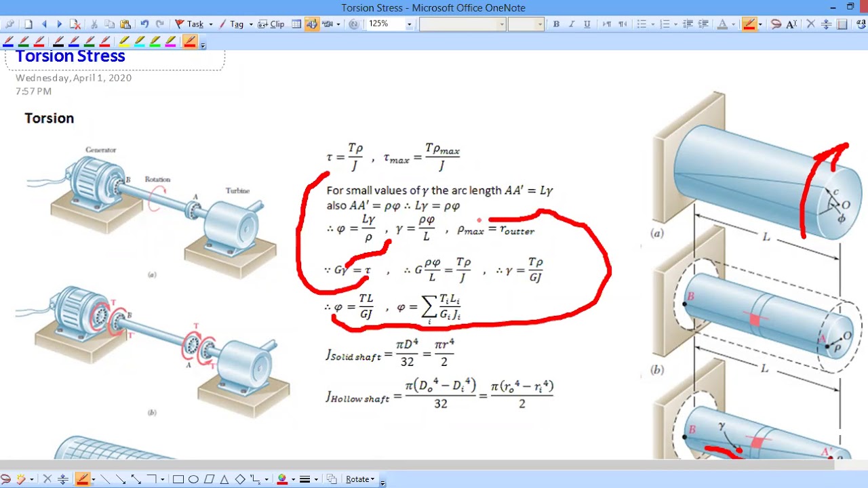
Task: Expand the line thickness dropdown
Action: (x=316, y=479)
